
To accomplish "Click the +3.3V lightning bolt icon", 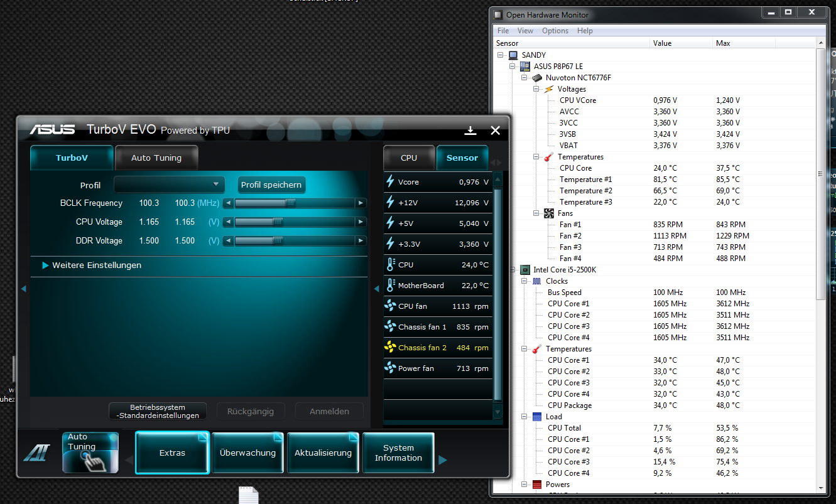I will (391, 244).
